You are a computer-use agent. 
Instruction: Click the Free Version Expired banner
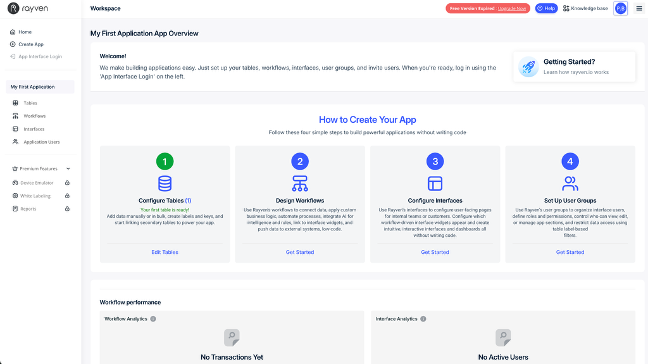[488, 8]
